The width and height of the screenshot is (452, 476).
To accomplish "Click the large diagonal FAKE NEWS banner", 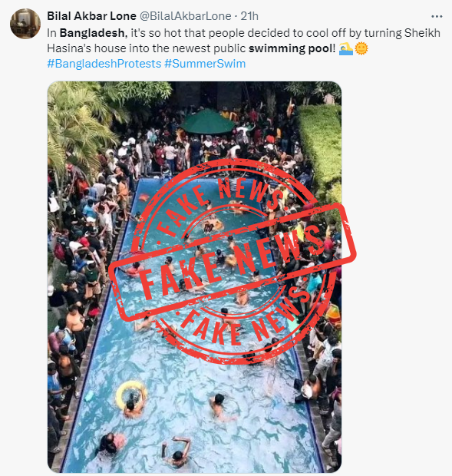I will point(233,263).
